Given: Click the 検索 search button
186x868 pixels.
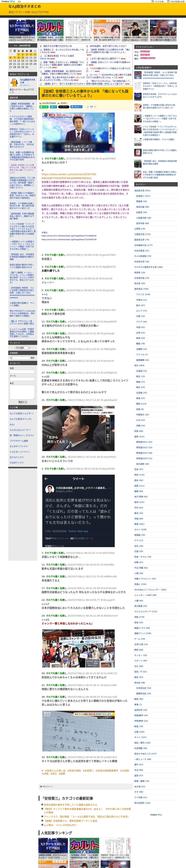Looking at the screenshot, I should tap(32, 358).
